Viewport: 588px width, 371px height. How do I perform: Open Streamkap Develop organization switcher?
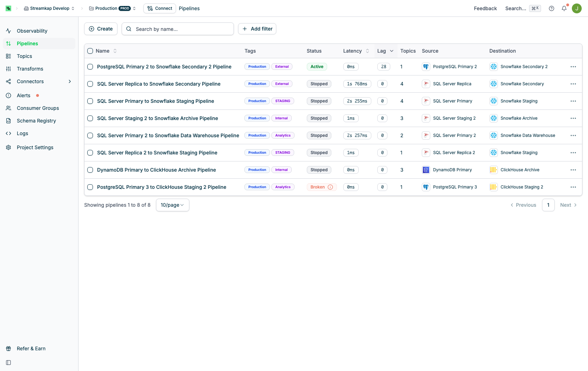click(49, 8)
